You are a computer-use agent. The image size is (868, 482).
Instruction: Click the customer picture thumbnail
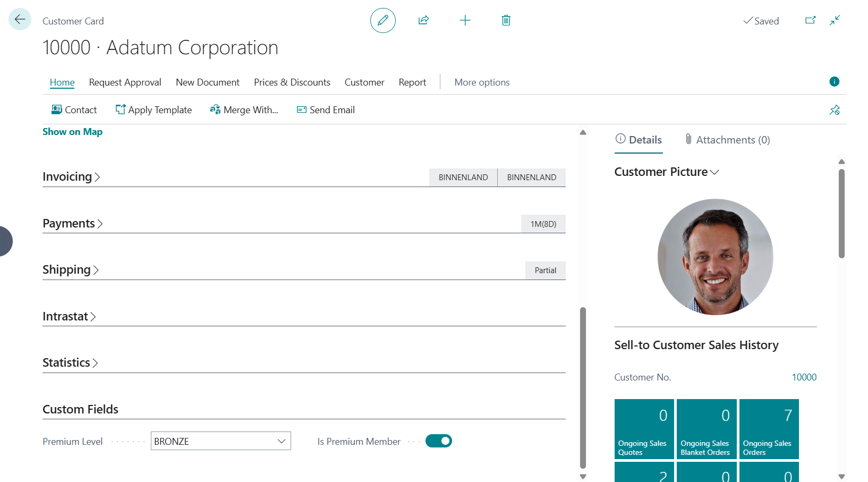715,257
